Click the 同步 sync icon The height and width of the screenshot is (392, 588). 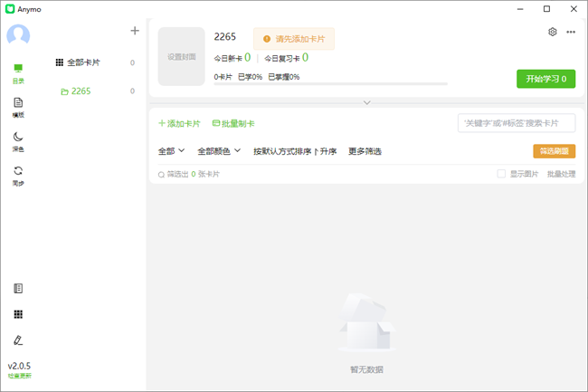[x=18, y=175]
